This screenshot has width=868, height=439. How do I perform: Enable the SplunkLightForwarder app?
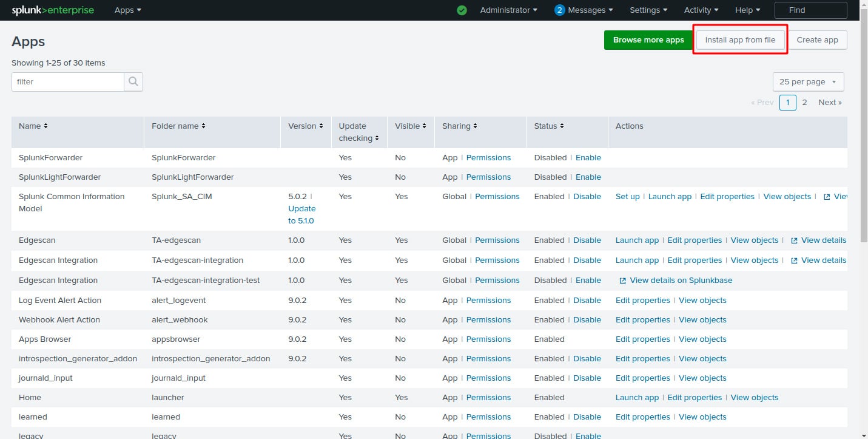588,177
